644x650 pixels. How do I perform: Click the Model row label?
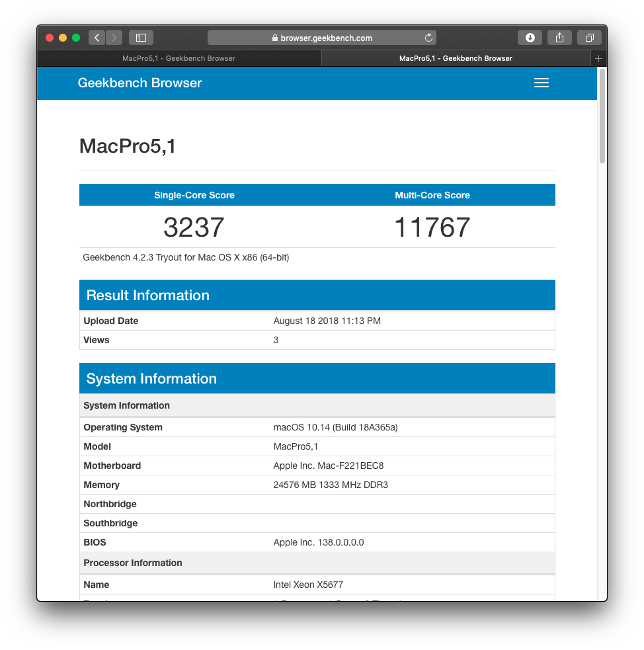(97, 446)
